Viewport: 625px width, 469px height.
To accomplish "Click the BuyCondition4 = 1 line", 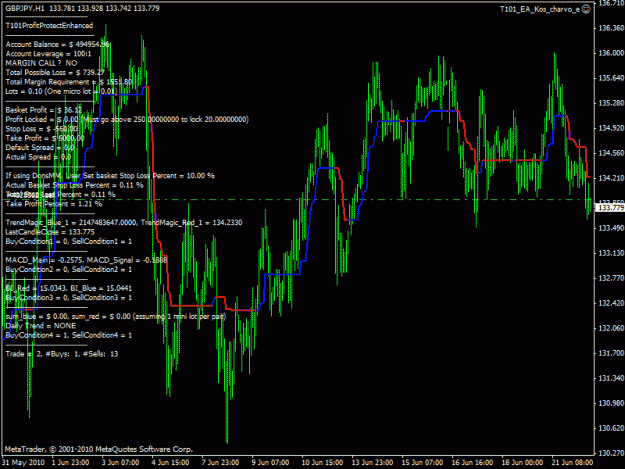I will click(x=69, y=336).
